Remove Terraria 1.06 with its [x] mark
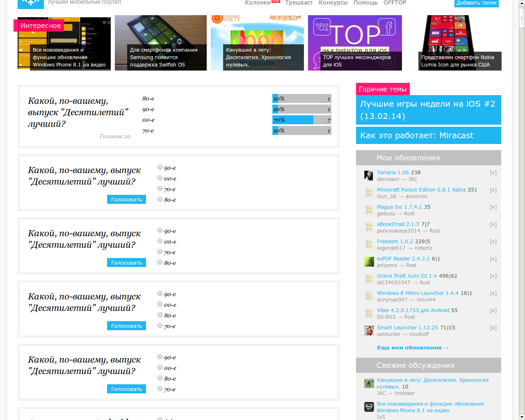Image resolution: width=525 pixels, height=420 pixels. 493,173
